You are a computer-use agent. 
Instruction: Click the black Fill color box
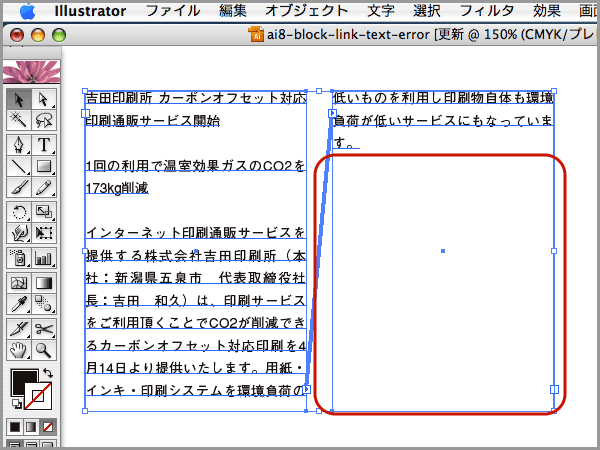[x=20, y=379]
